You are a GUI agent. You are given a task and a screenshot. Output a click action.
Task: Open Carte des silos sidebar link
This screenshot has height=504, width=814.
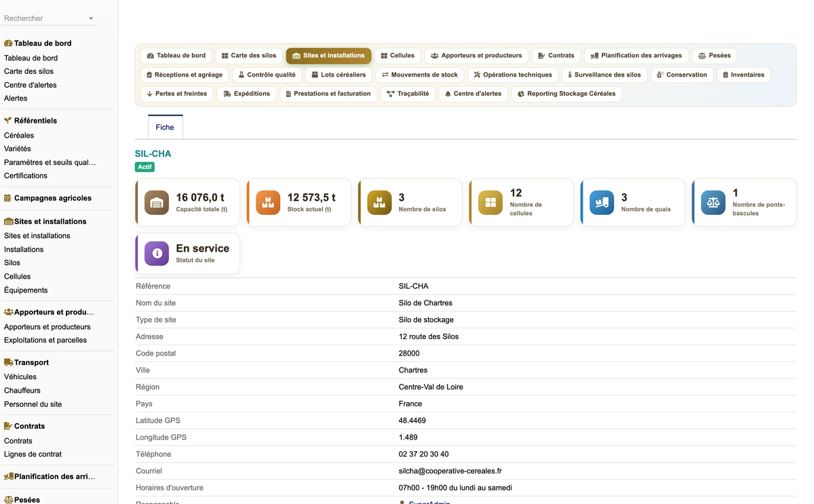tap(28, 71)
